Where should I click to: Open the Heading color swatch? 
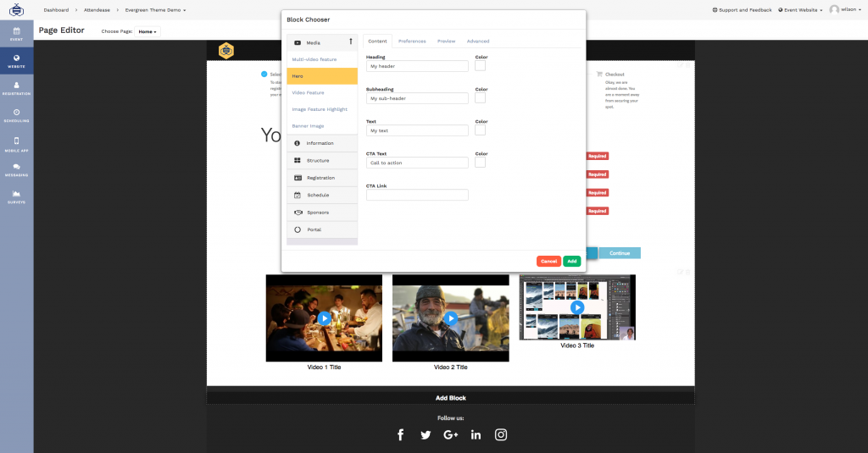pyautogui.click(x=480, y=66)
